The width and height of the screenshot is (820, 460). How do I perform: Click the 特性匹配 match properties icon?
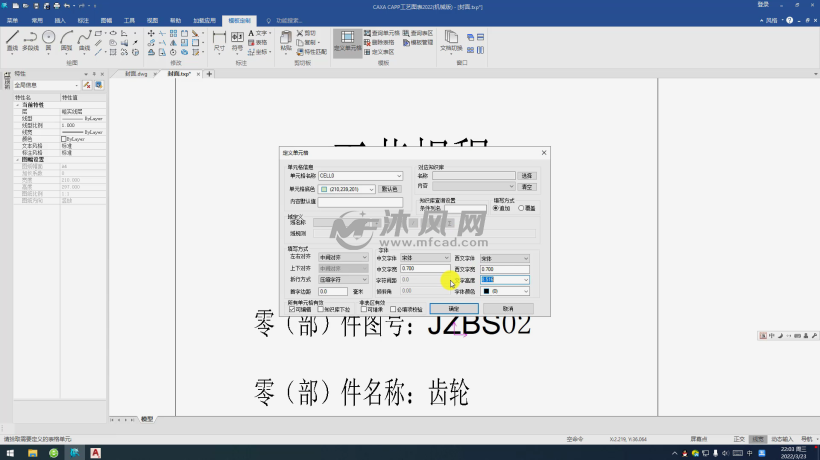coord(312,52)
